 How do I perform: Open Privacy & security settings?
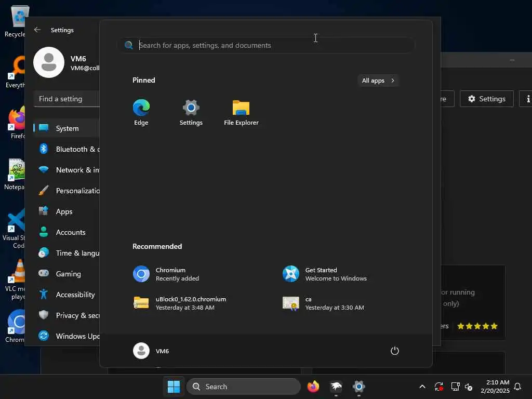tap(67, 315)
